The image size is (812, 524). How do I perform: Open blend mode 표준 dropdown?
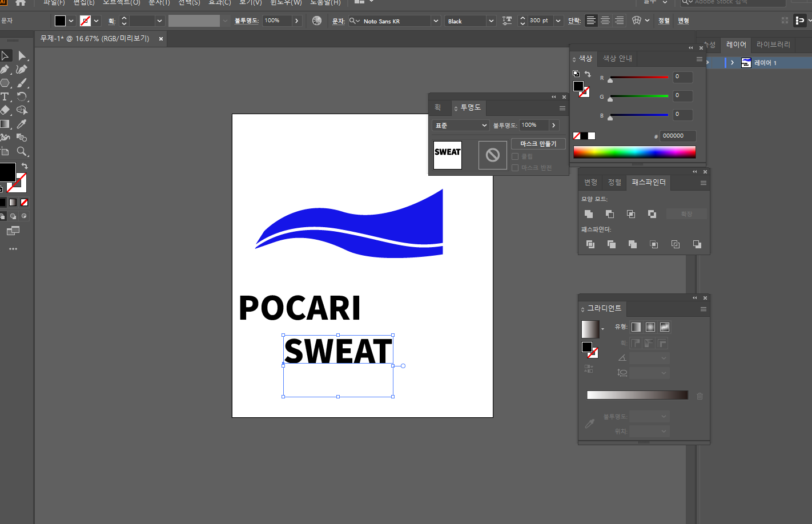click(461, 125)
